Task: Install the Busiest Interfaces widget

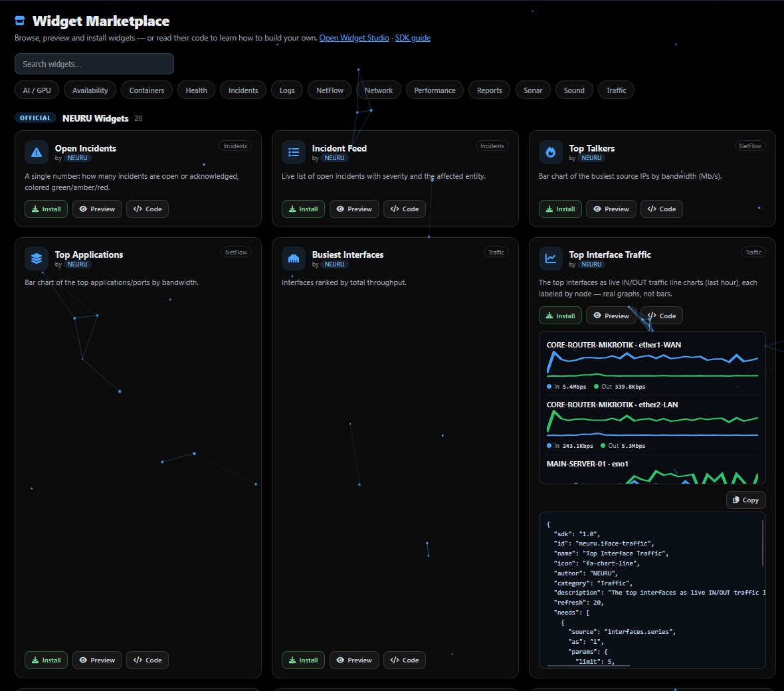Action: (x=303, y=660)
